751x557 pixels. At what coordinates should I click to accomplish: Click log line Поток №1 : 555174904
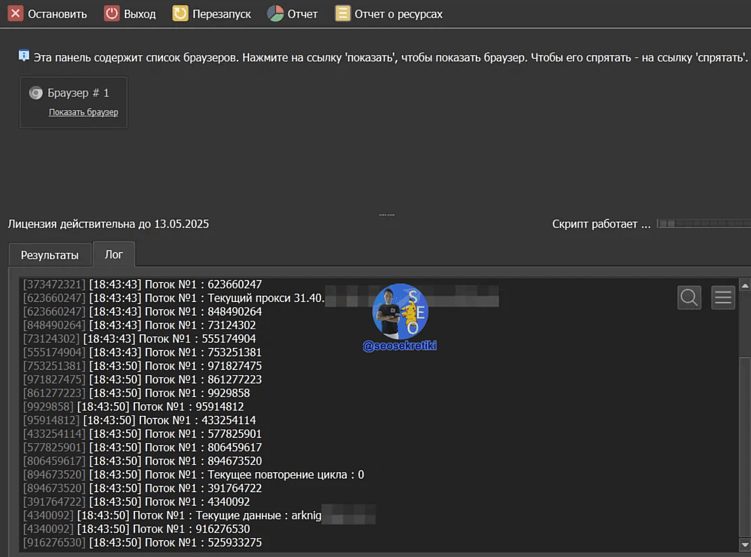coord(139,339)
